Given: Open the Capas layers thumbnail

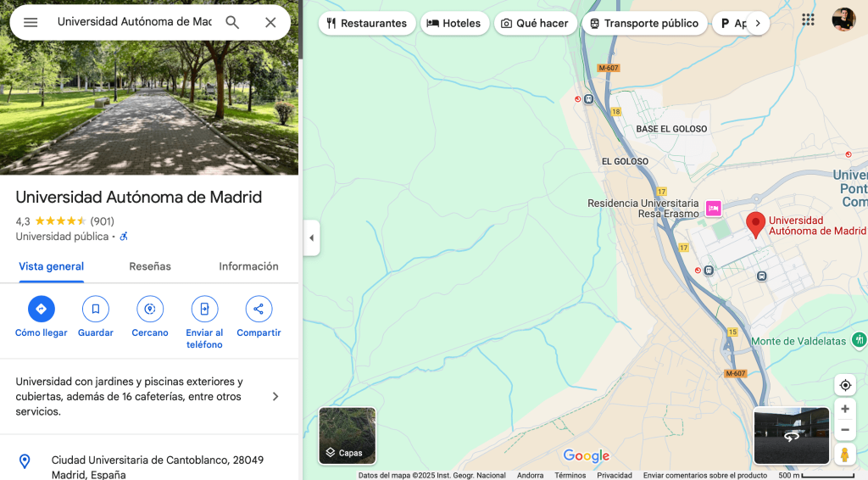Looking at the screenshot, I should pyautogui.click(x=347, y=436).
